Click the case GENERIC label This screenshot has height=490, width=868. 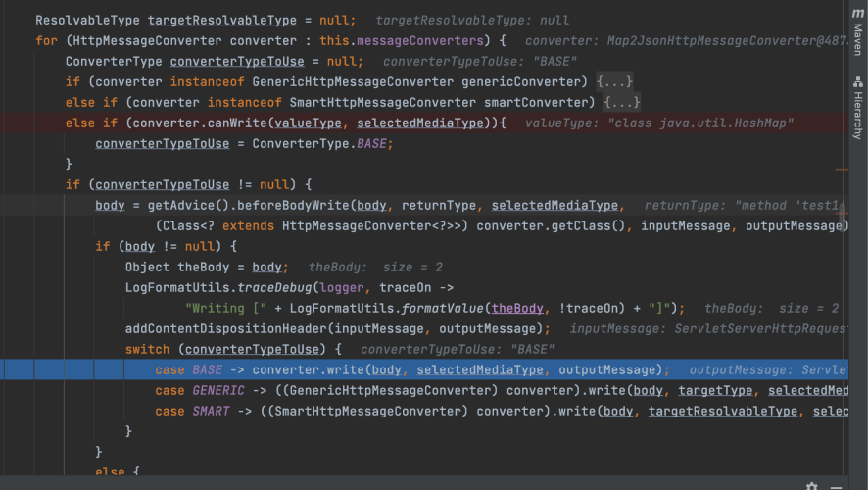196,390
